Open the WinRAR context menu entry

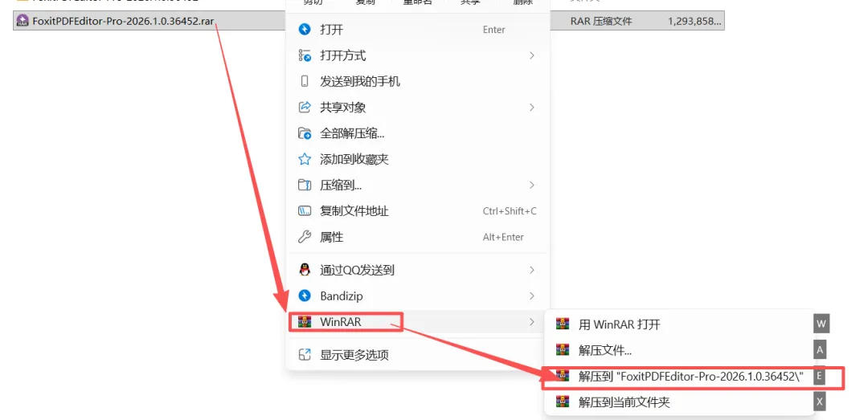417,322
